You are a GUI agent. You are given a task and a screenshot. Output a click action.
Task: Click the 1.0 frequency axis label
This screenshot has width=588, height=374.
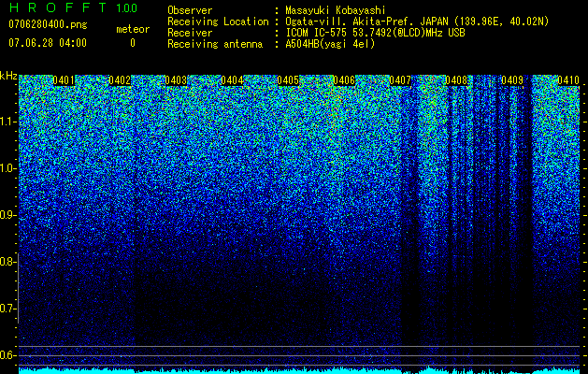click(7, 168)
